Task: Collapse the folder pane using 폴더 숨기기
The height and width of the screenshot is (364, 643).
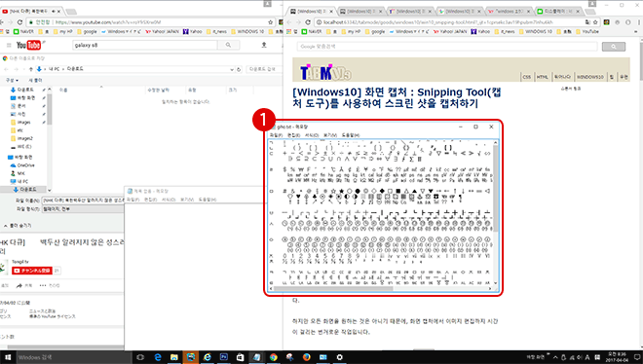Action: coord(18,226)
